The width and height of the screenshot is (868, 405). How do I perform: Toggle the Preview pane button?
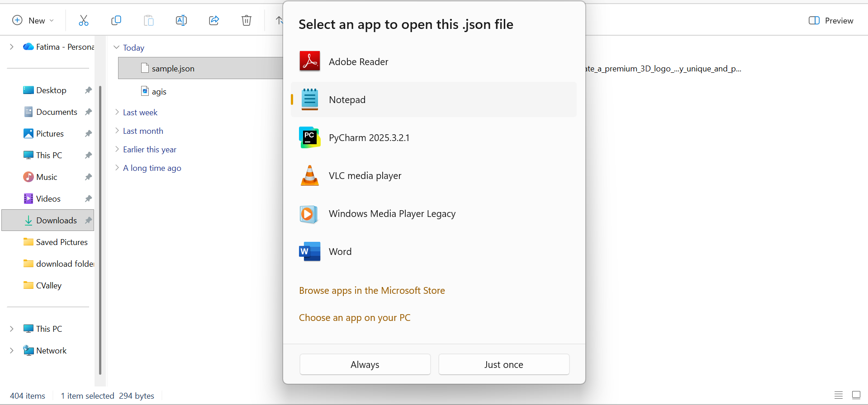(831, 20)
